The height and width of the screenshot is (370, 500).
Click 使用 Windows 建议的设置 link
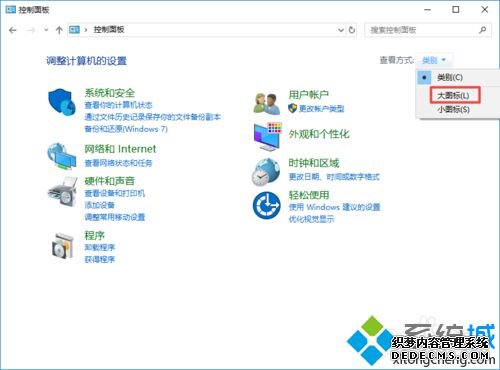coord(334,207)
